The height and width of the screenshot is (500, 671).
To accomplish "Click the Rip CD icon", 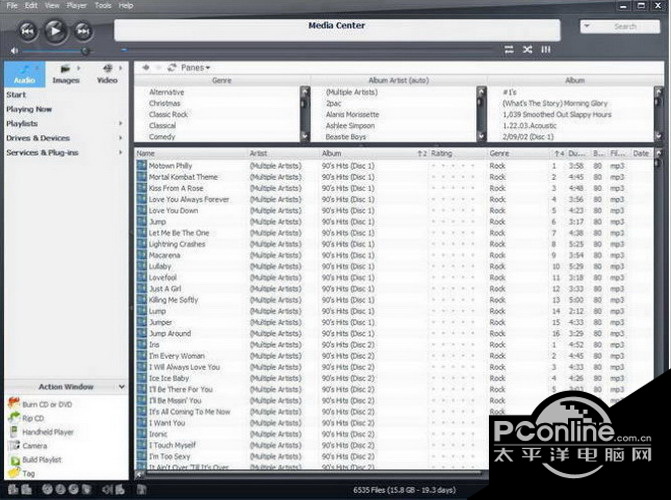I will click(x=14, y=417).
